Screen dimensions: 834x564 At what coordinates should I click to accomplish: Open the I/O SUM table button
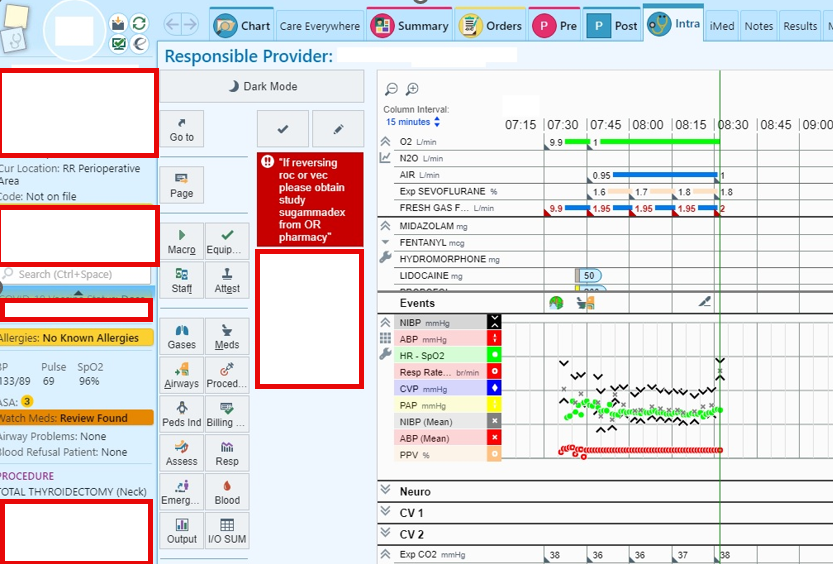[227, 530]
